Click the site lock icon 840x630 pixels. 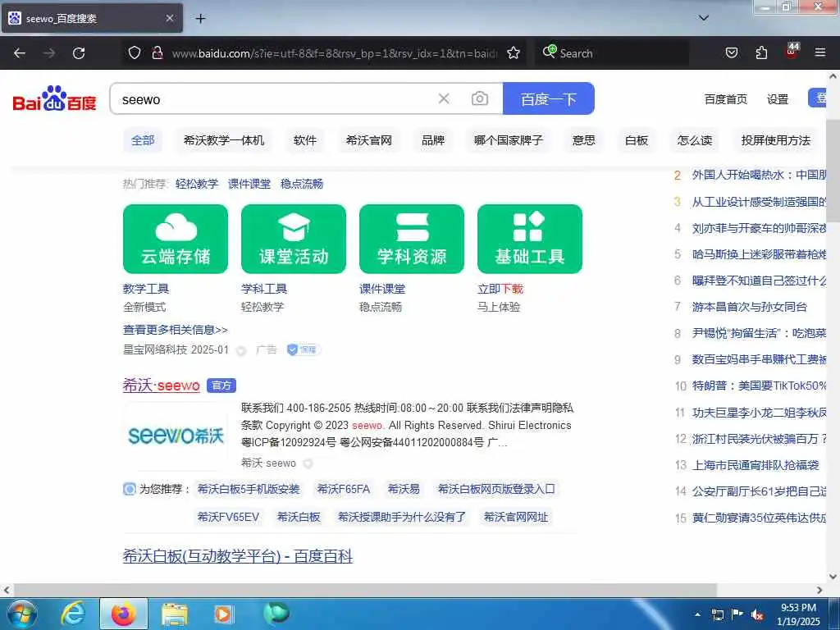(x=157, y=52)
